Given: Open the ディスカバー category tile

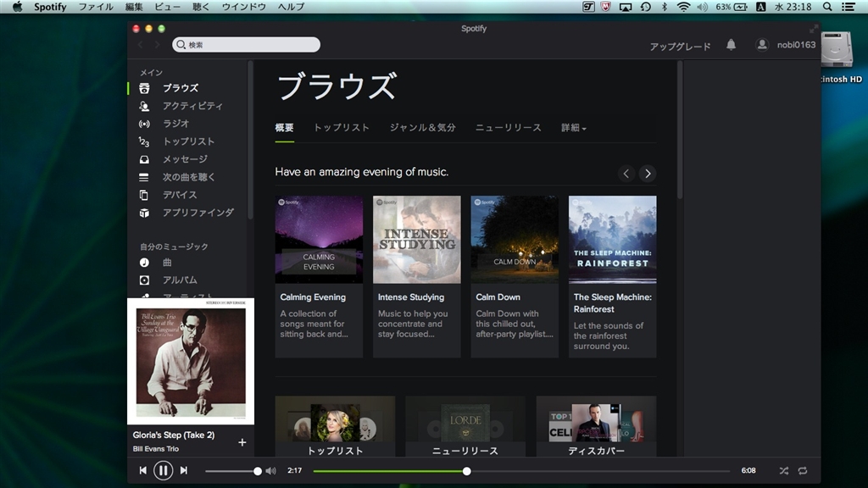Looking at the screenshot, I should pyautogui.click(x=596, y=426).
